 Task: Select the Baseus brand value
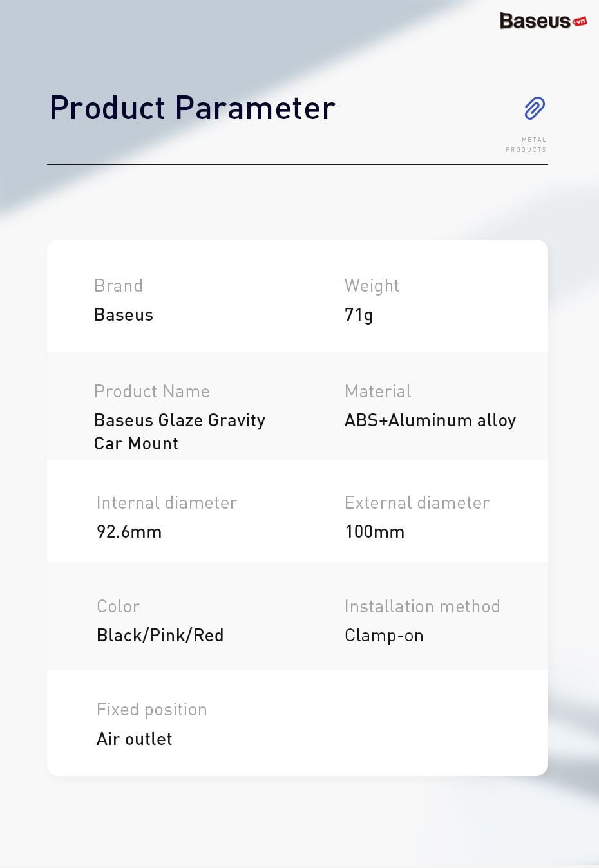pos(124,315)
